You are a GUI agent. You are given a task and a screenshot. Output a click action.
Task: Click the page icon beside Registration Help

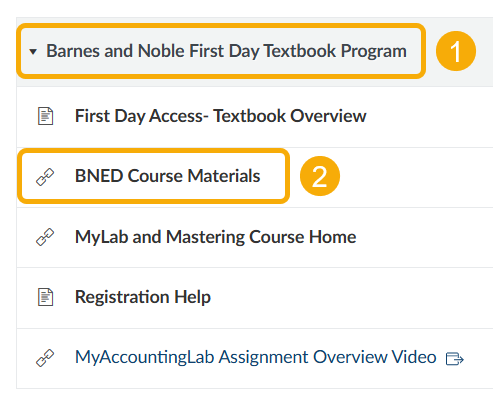(x=46, y=297)
